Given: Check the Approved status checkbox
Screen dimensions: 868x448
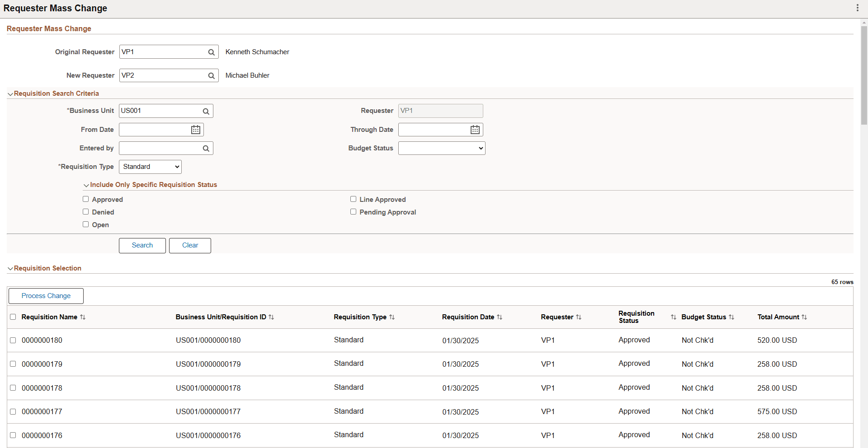Looking at the screenshot, I should (x=86, y=199).
